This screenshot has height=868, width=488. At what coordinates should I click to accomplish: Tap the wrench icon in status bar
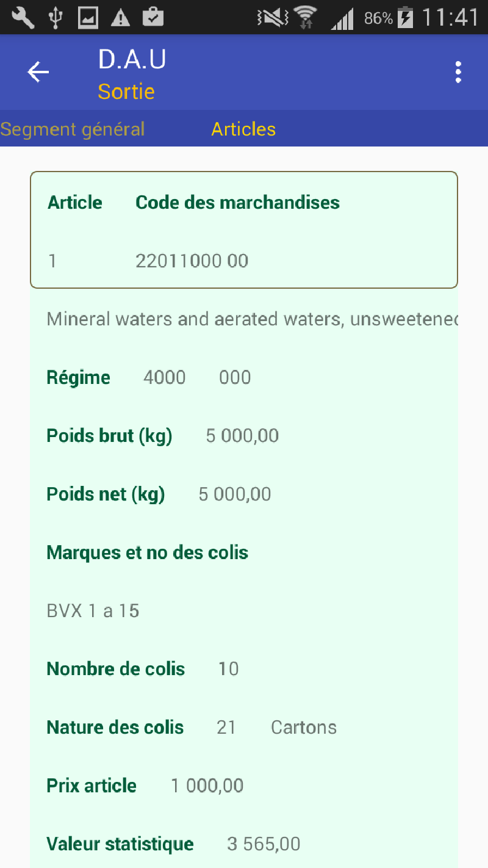click(x=23, y=17)
